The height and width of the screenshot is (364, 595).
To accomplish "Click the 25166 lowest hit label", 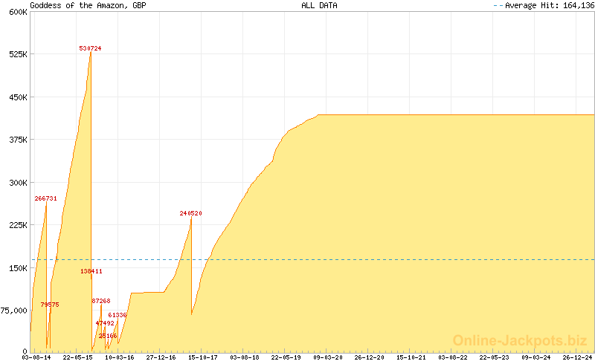I will point(108,336).
